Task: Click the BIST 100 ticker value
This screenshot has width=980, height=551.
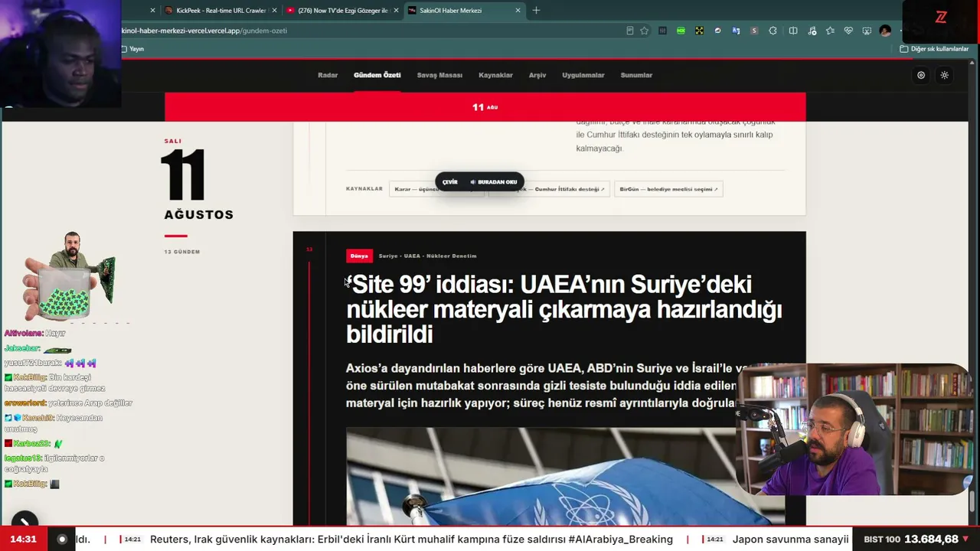Action: (931, 539)
